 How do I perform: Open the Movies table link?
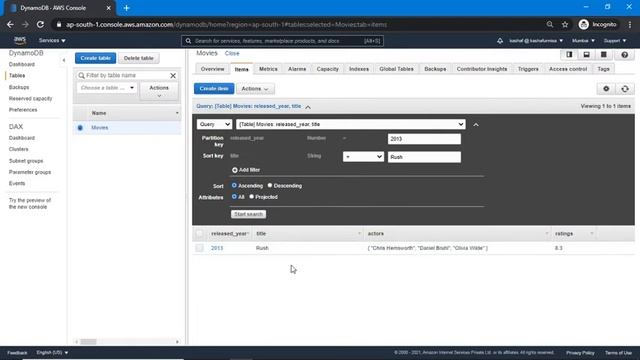pyautogui.click(x=100, y=128)
